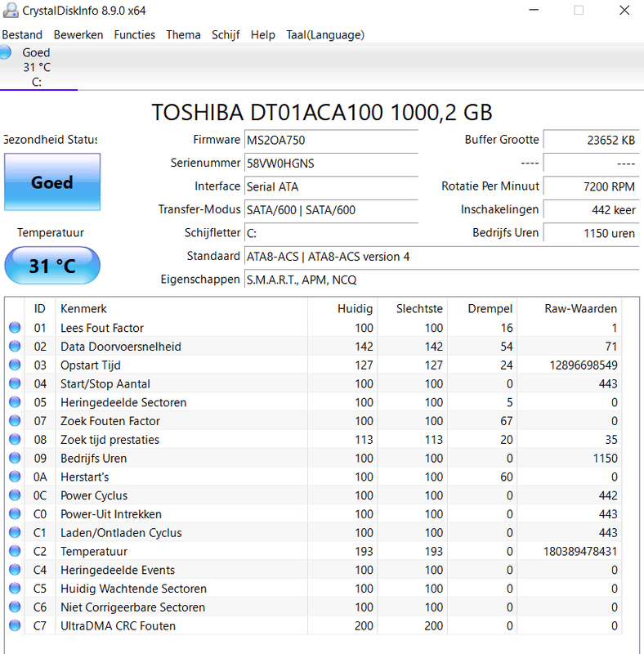Click the disk health orb above drive C:
Screen dimensions: 644x654
[5, 53]
